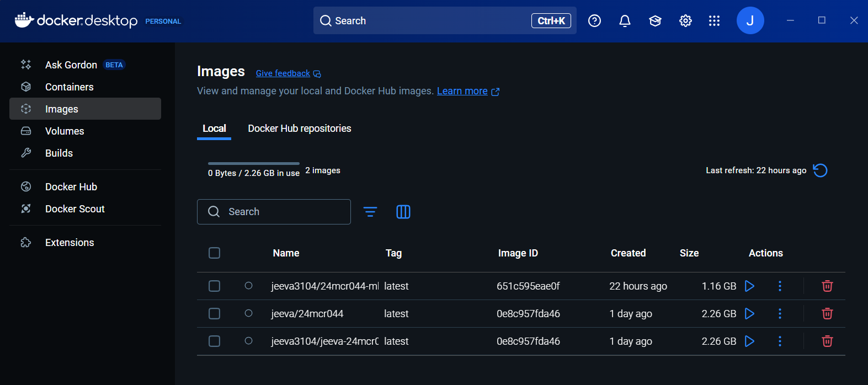The height and width of the screenshot is (385, 868).
Task: Click the BETA badge beside Ask Gordon
Action: point(114,65)
